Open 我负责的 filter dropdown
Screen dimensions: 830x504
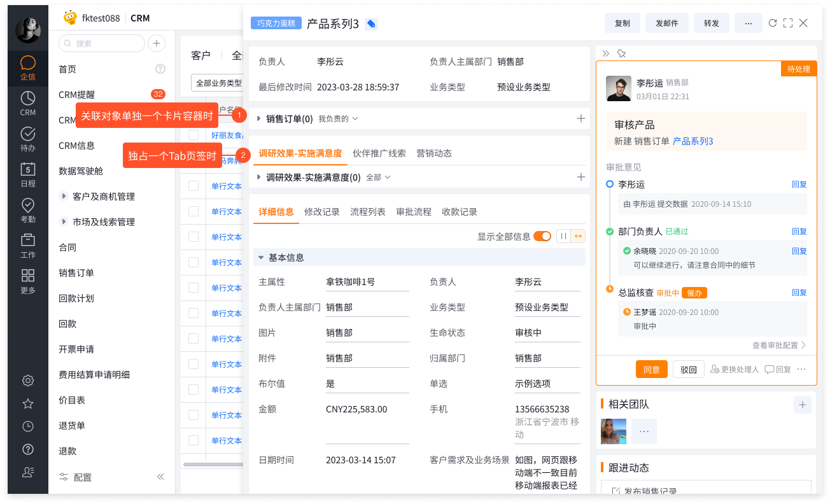[338, 118]
